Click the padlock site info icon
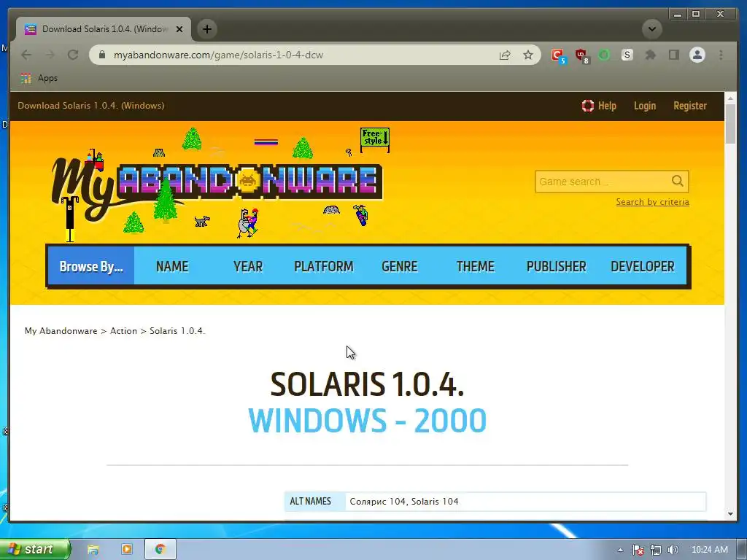This screenshot has height=560, width=747. coord(101,55)
